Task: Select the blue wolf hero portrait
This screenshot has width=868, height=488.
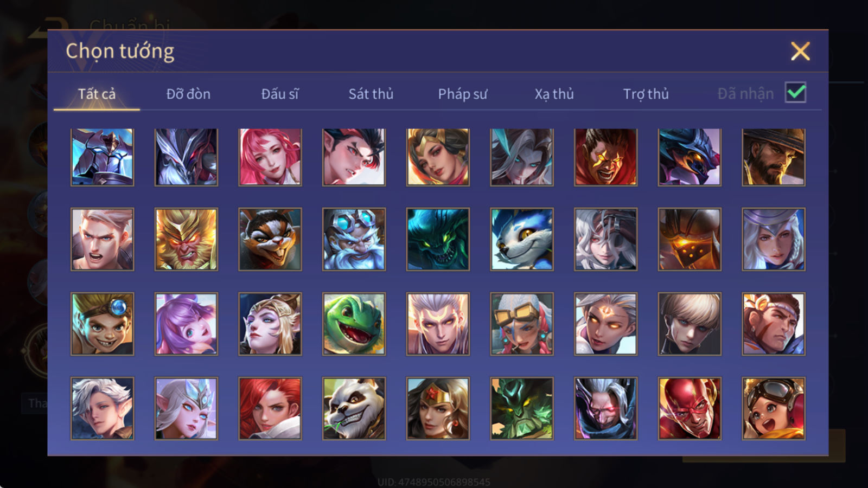Action: click(522, 239)
